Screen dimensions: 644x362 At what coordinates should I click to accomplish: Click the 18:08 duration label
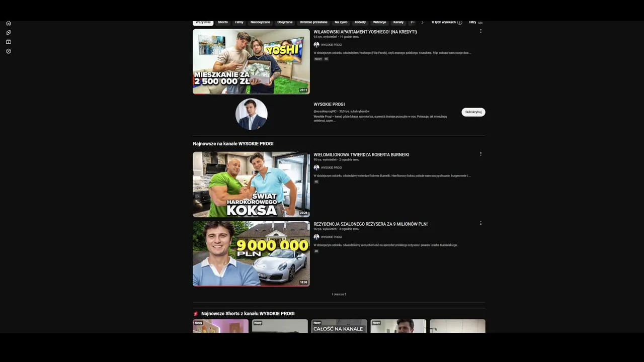coord(303,282)
